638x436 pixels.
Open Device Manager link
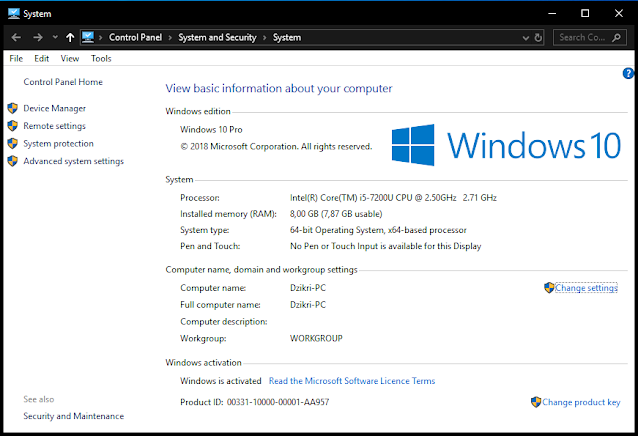click(55, 109)
